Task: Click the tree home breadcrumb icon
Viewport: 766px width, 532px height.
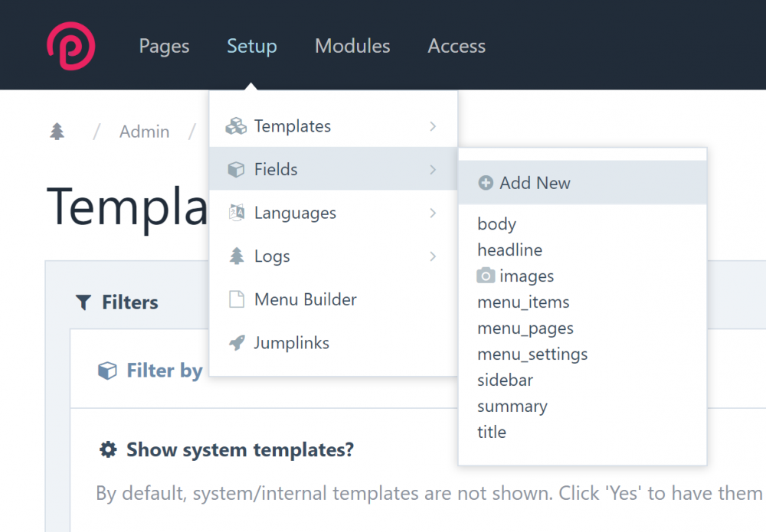Action: click(57, 132)
